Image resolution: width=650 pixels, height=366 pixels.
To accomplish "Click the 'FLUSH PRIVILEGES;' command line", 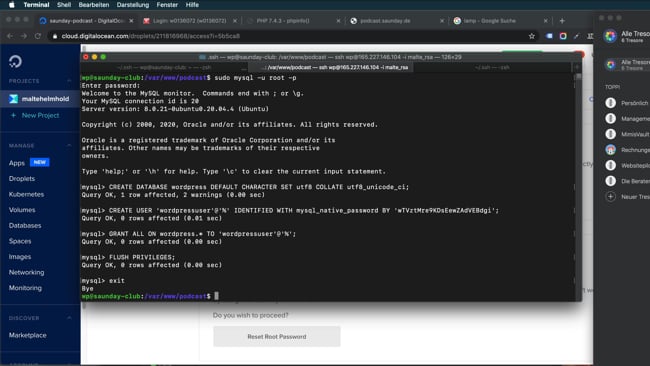I will (128, 257).
